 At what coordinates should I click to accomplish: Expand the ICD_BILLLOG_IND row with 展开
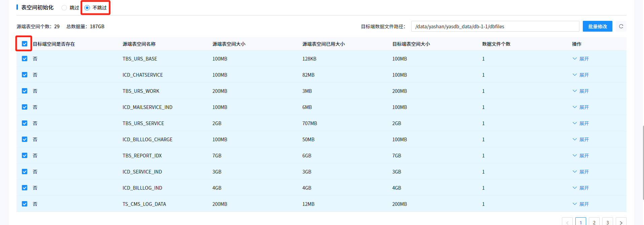[581, 188]
